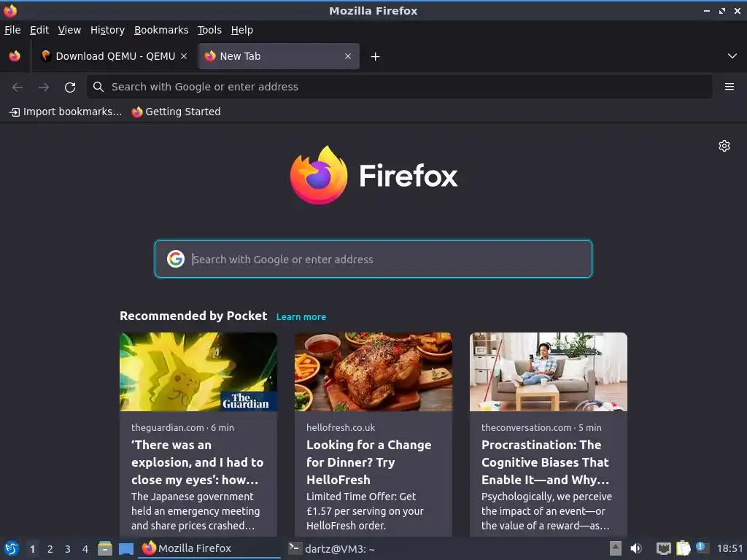Image resolution: width=747 pixels, height=560 pixels.
Task: Open the History menu
Action: (107, 30)
